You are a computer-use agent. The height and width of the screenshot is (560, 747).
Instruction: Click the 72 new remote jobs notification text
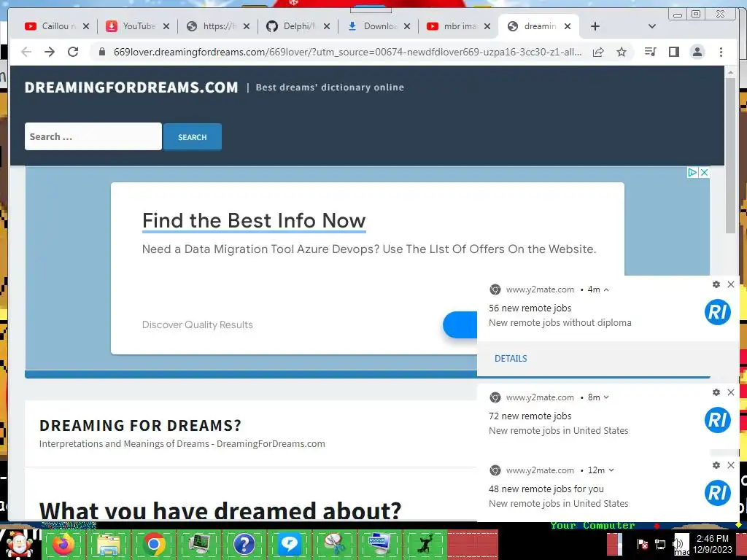click(x=530, y=416)
